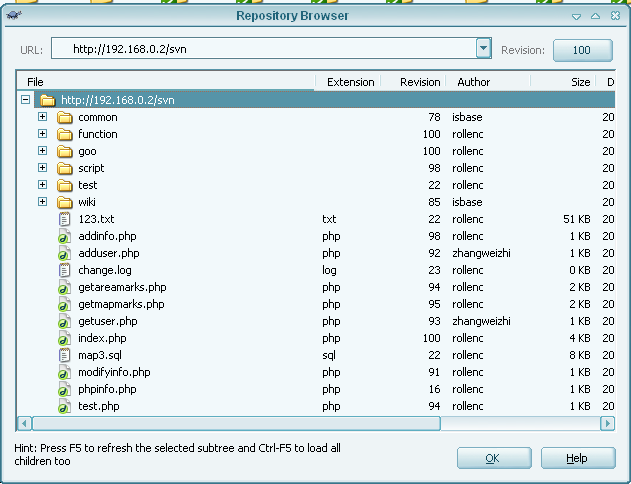Click the map3.sql file icon
Image resolution: width=631 pixels, height=484 pixels.
(64, 355)
